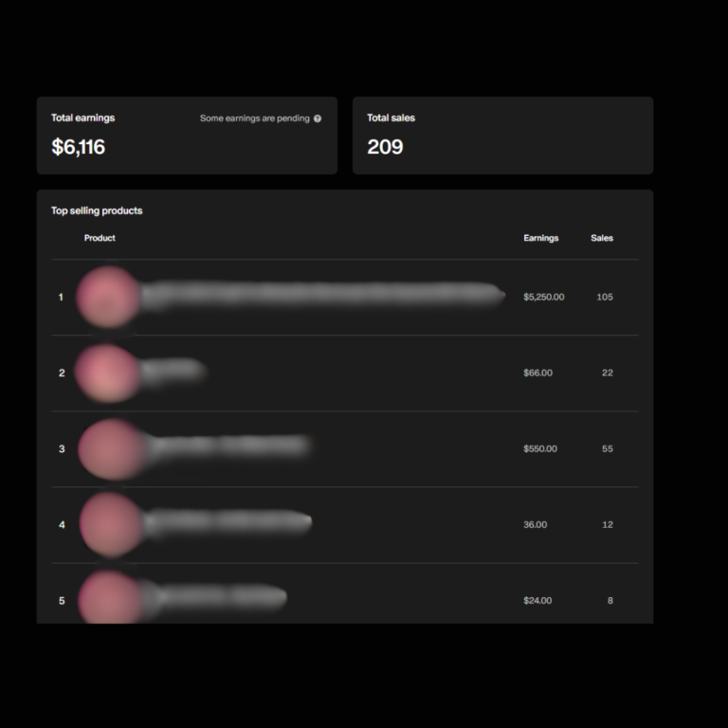Viewport: 728px width, 728px height.
Task: Click "Some earnings are pending" text
Action: pyautogui.click(x=254, y=118)
